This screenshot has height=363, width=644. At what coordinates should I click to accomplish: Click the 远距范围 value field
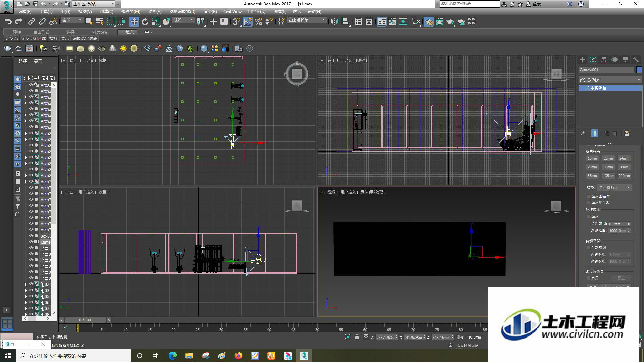click(617, 231)
